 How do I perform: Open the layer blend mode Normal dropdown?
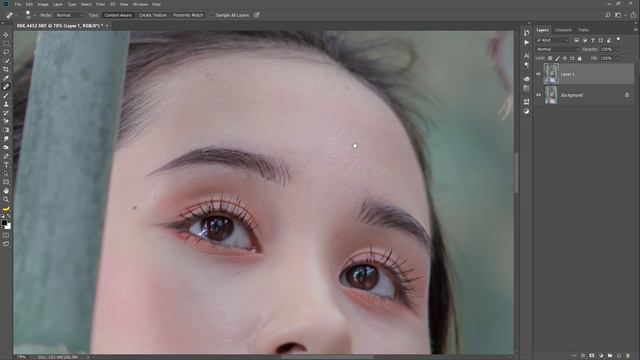click(x=558, y=49)
